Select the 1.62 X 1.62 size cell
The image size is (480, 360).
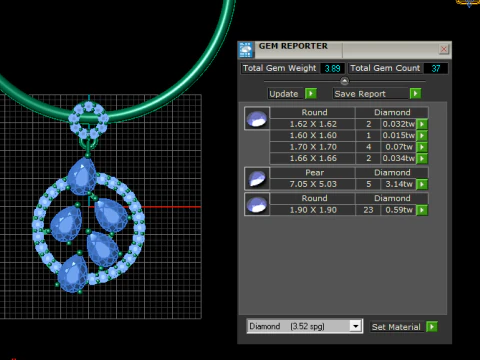pos(313,124)
